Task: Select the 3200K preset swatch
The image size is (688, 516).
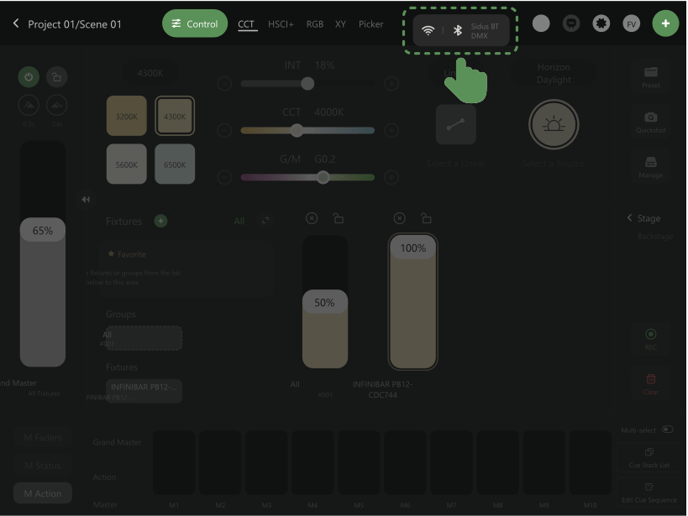Action: [x=126, y=116]
